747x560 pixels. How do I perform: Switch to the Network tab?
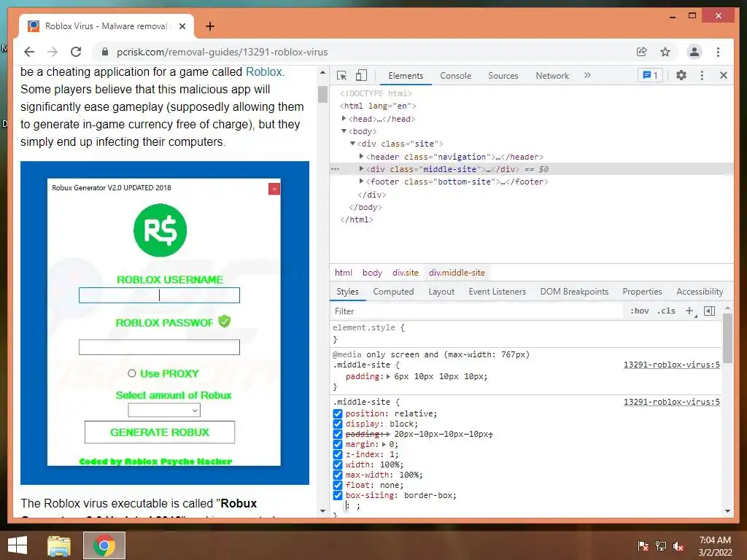[552, 76]
